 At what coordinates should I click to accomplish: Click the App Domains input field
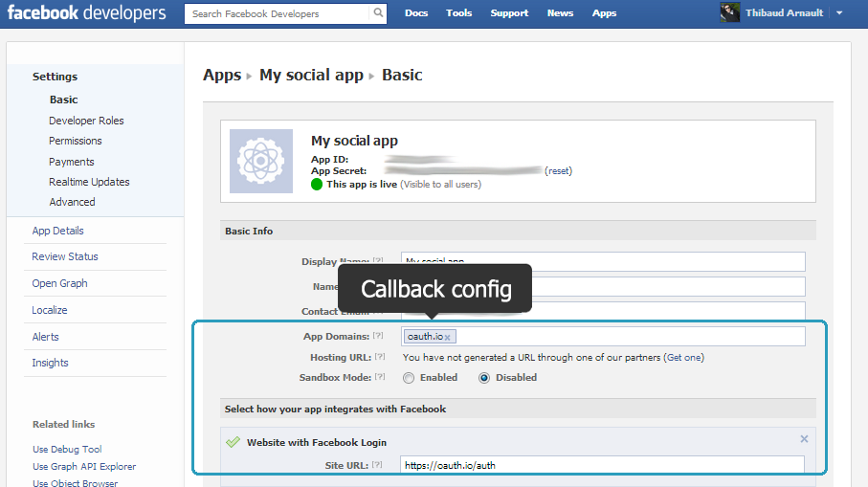[604, 337]
